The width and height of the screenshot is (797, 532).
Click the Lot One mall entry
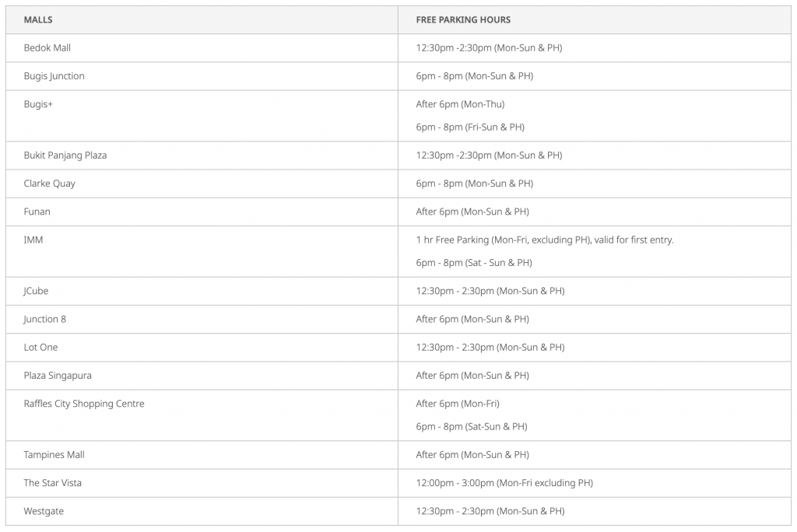click(x=40, y=348)
